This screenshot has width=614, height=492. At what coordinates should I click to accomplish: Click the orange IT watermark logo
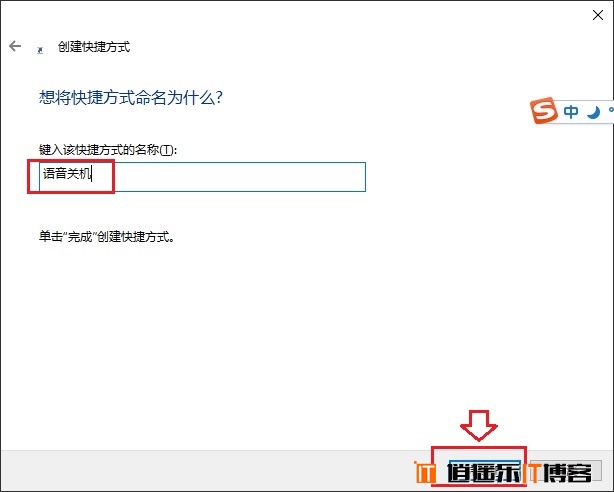pos(425,472)
